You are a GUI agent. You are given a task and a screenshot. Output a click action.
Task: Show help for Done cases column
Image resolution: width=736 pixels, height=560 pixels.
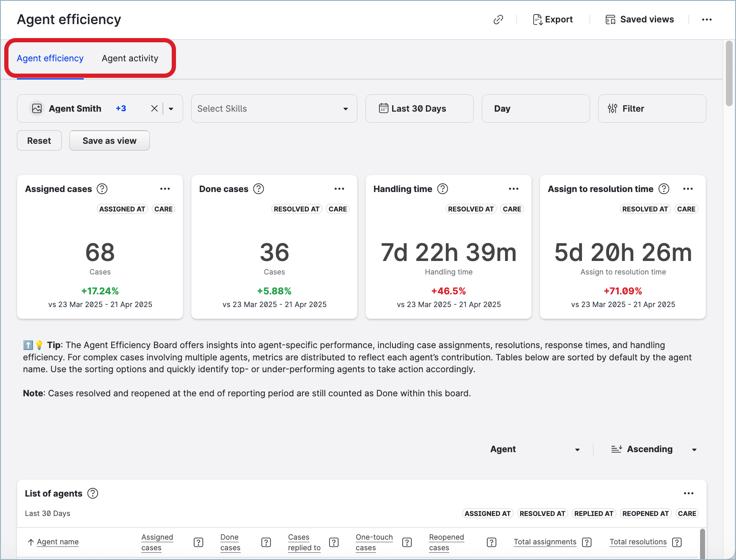266,542
